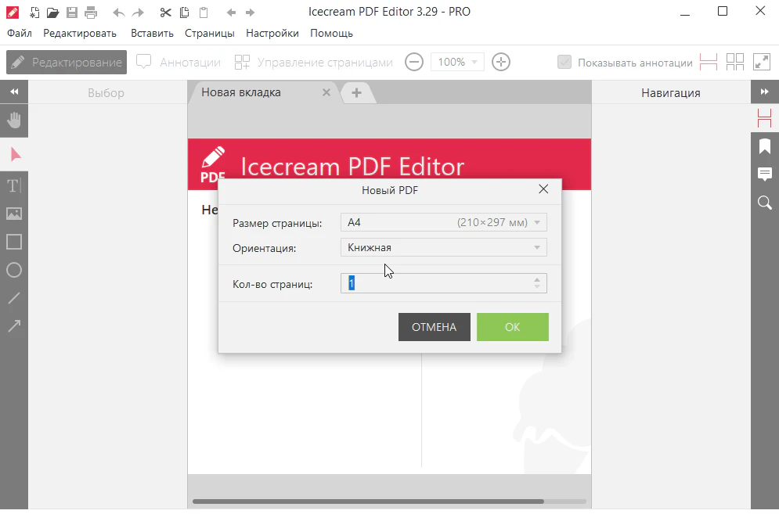
Task: Open the Вставить menu
Action: point(152,34)
